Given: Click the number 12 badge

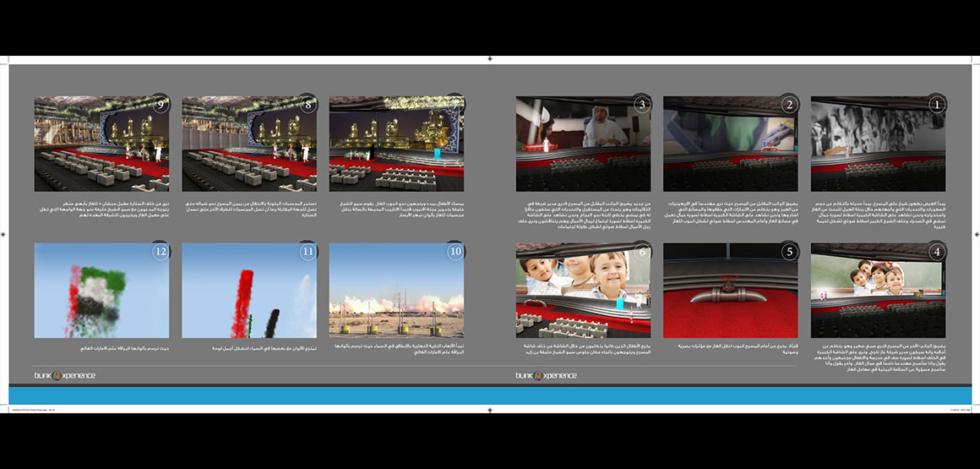Looking at the screenshot, I should [x=161, y=252].
